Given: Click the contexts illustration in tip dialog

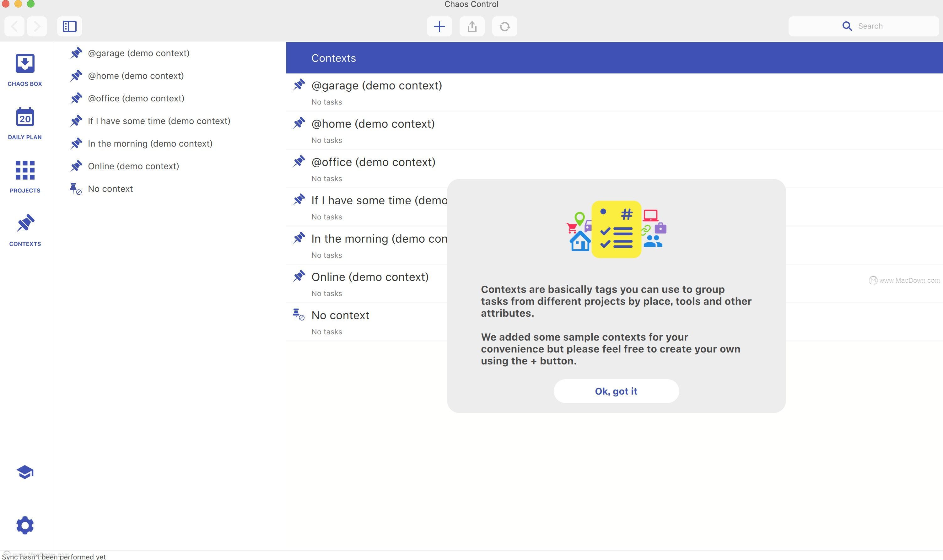Looking at the screenshot, I should pos(616,229).
